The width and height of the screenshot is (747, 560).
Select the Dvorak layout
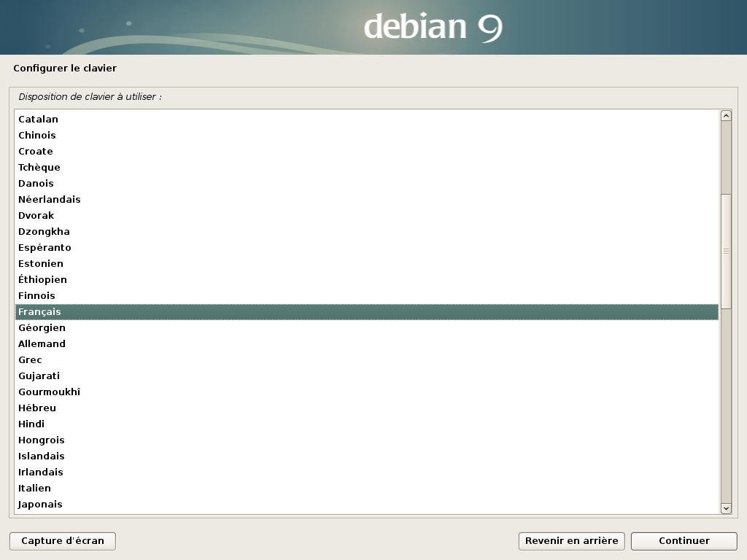pos(366,215)
